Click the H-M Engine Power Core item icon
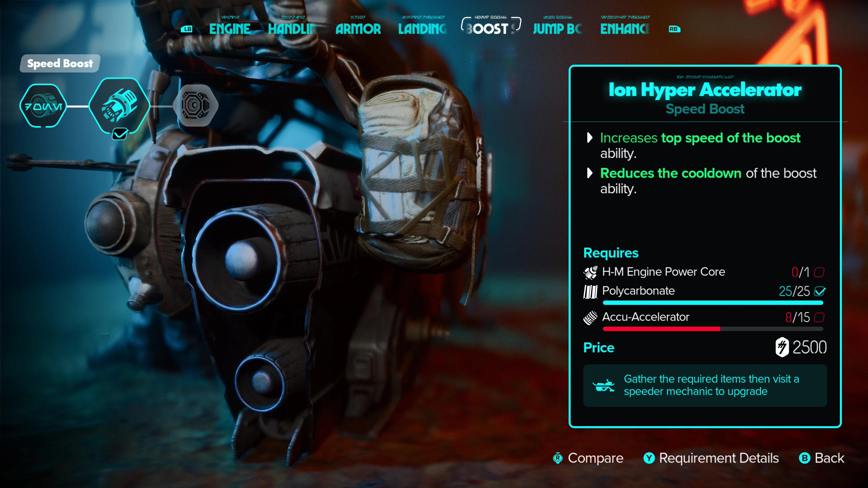The image size is (868, 488). (x=590, y=272)
